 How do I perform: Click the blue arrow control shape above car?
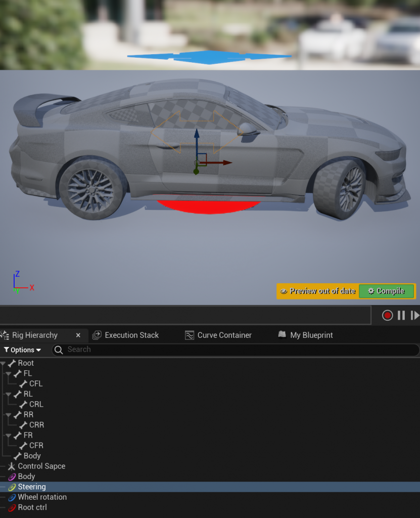[209, 57]
